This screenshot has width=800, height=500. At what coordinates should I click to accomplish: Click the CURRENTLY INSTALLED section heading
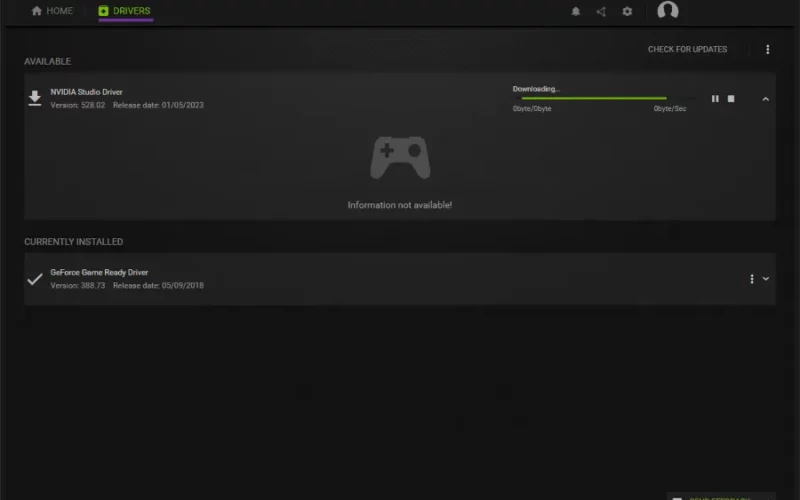[x=73, y=242]
